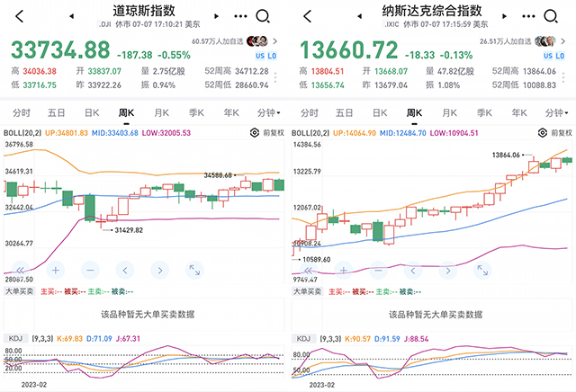This screenshot has height=392, width=576.
Task: Tap 大单买卖 label on Dow Jones panel
Action: (x=19, y=291)
